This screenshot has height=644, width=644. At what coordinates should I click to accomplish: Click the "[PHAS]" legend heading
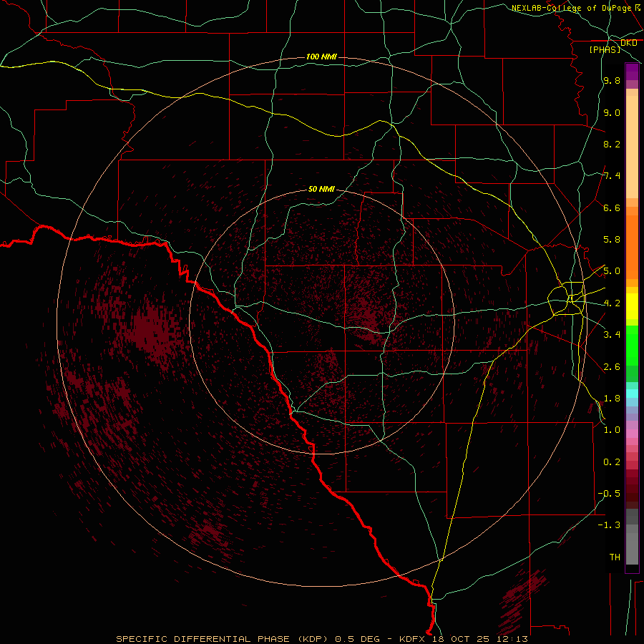605,49
